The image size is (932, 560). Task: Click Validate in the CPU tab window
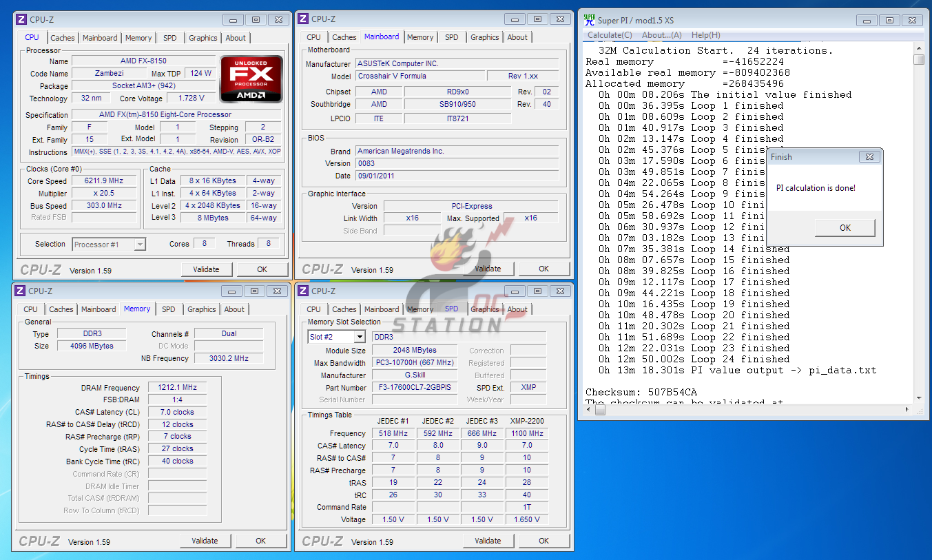[206, 269]
